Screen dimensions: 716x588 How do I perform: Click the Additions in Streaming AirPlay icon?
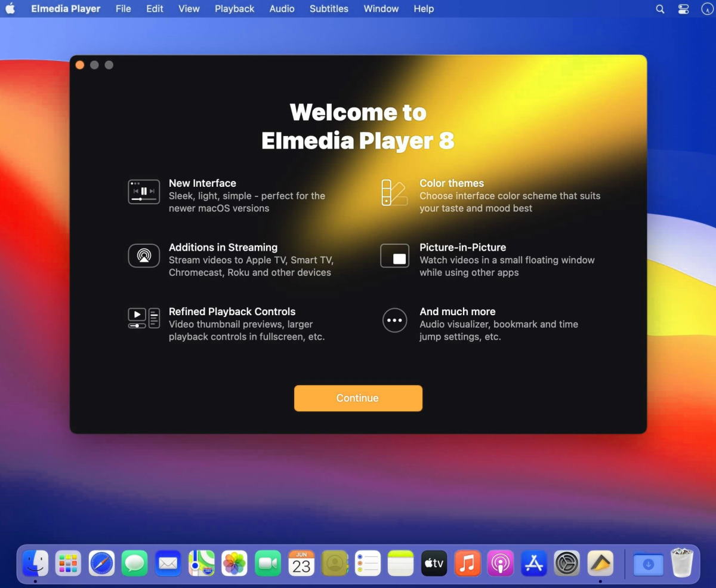pyautogui.click(x=144, y=256)
